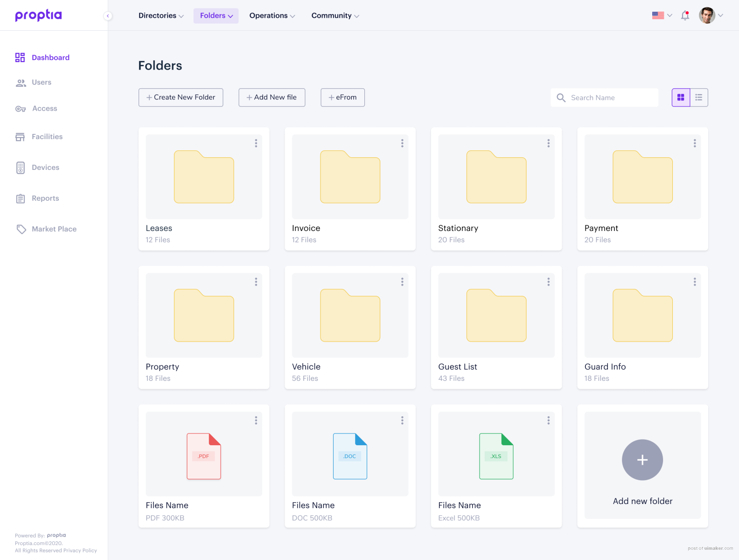Open the Leases folder thumbnail

pos(204,177)
